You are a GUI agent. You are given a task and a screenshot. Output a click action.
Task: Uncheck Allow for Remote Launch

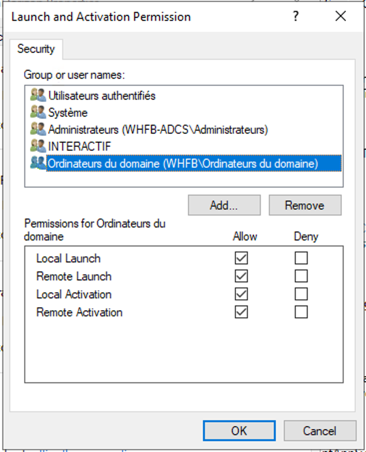[x=241, y=276]
